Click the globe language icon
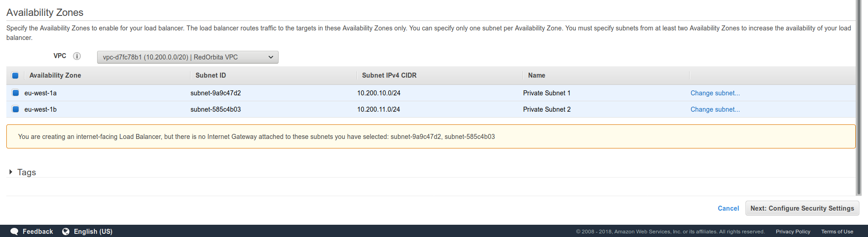 tap(66, 232)
